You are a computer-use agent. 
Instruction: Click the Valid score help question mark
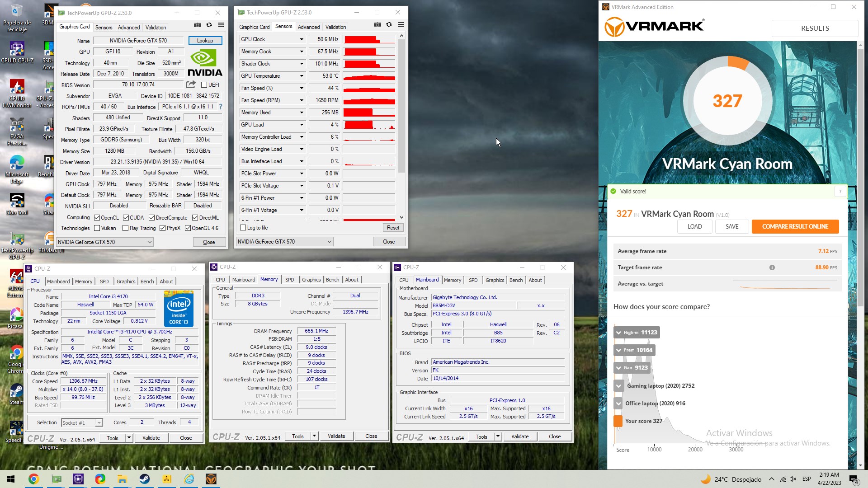pyautogui.click(x=840, y=192)
